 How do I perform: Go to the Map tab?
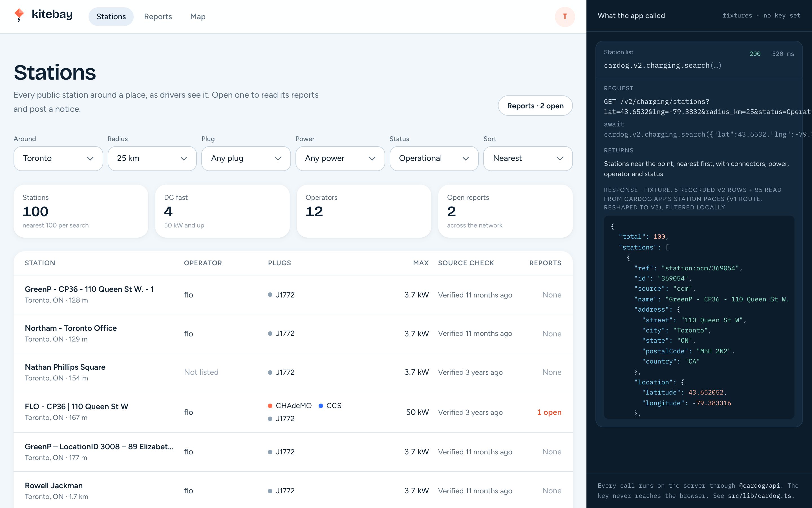tap(198, 16)
